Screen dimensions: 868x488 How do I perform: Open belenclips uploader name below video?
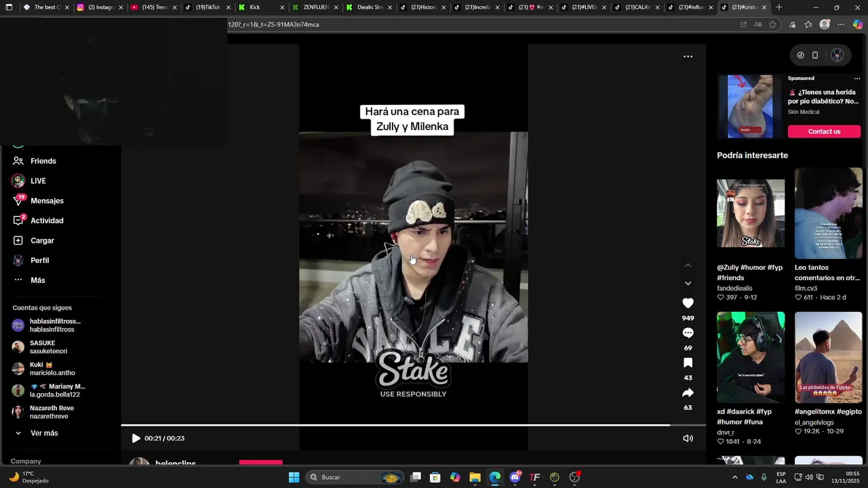click(x=176, y=464)
